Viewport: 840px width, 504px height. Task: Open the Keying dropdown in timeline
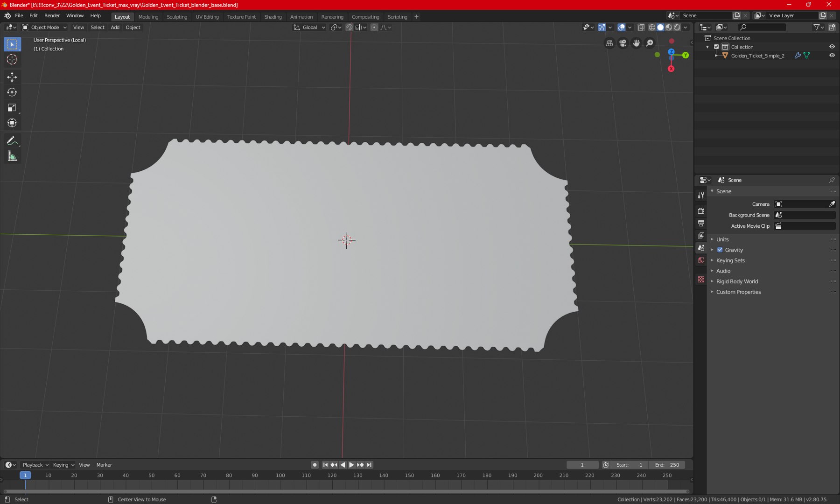tap(63, 465)
